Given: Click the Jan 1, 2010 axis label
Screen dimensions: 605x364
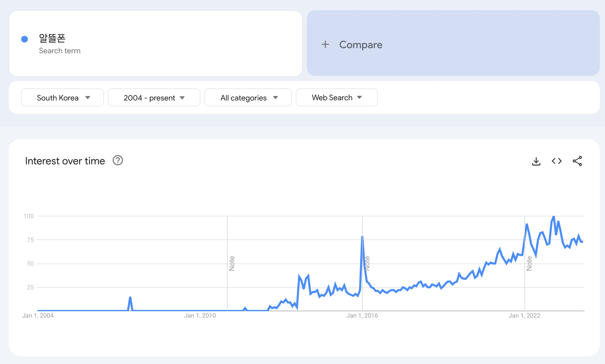Looking at the screenshot, I should pyautogui.click(x=200, y=316).
